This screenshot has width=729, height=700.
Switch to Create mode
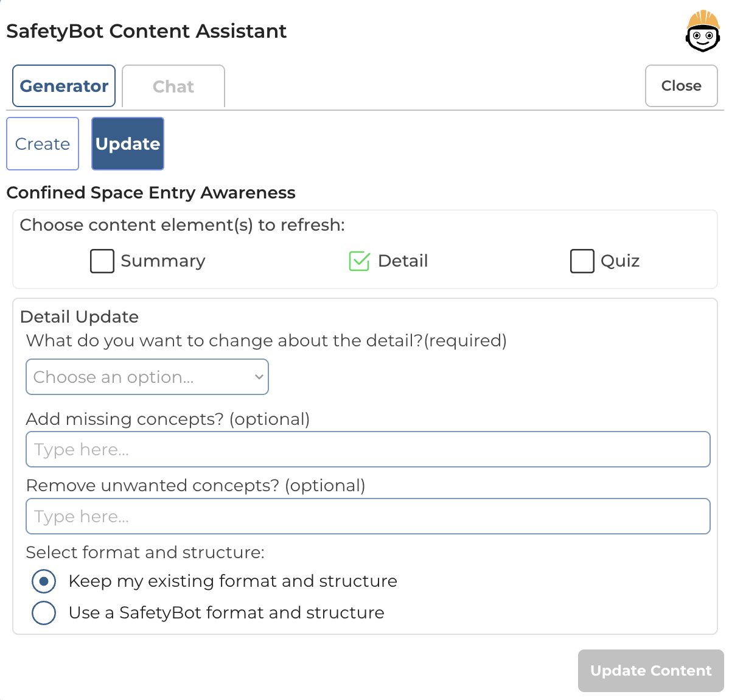[x=42, y=144]
